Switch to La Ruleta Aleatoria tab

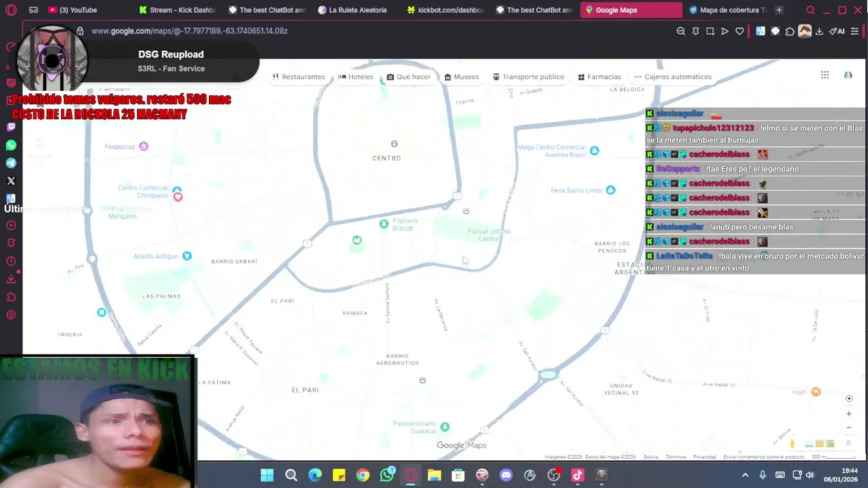355,10
